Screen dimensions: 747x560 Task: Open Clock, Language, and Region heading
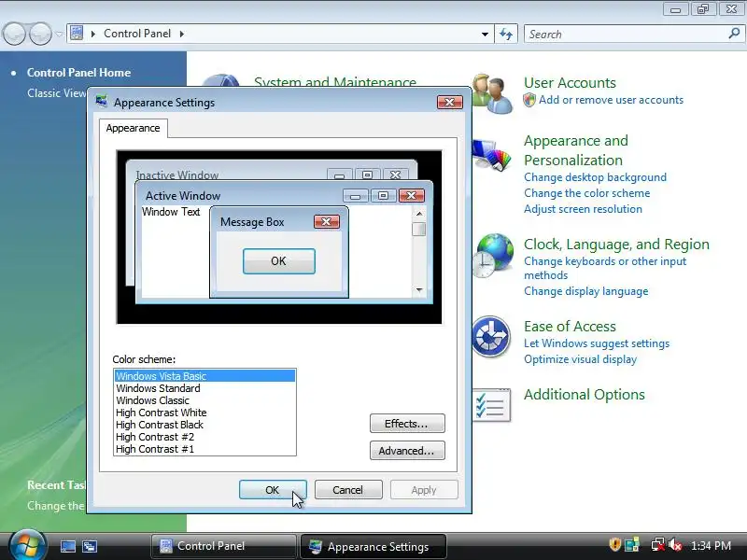[x=616, y=245]
